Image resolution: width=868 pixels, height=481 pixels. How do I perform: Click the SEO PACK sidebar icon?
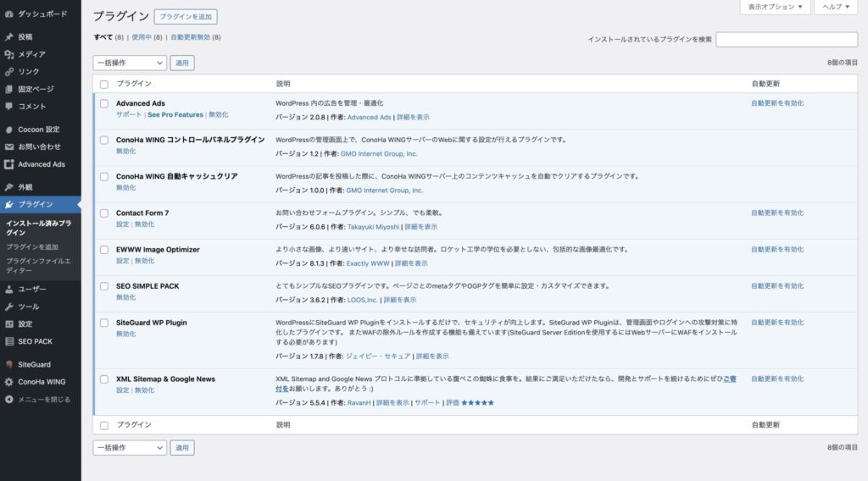[x=8, y=341]
